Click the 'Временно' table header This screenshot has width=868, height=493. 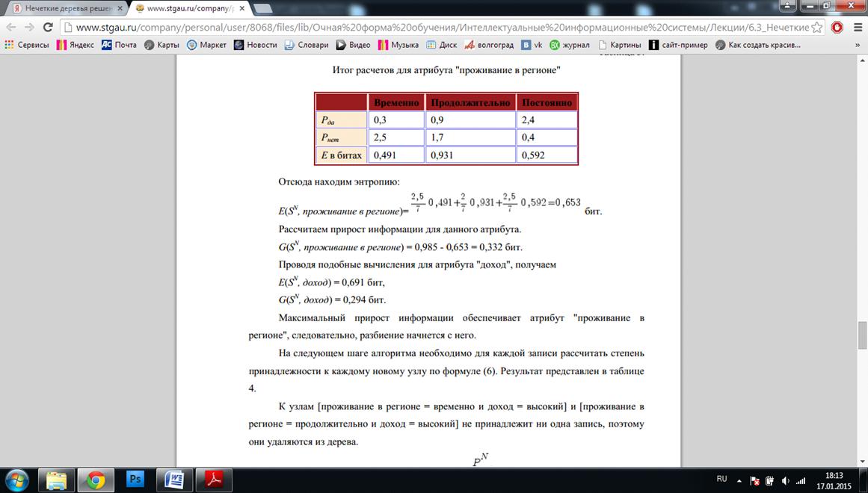click(x=396, y=102)
